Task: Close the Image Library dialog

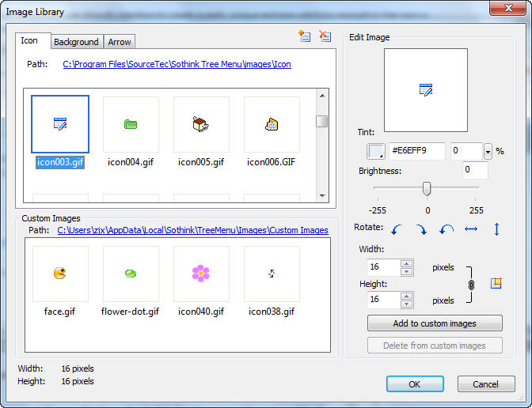Action: click(508, 8)
